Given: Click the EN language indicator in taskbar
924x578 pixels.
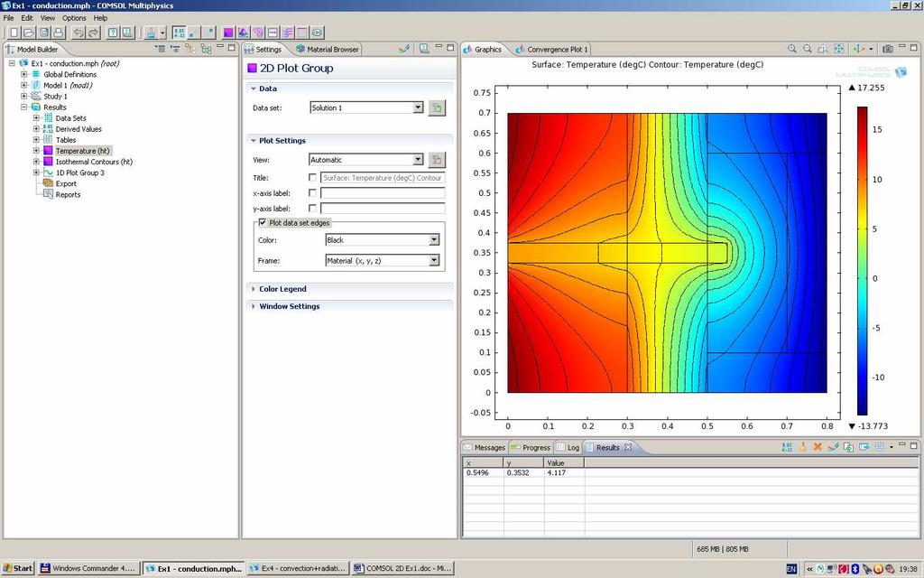Looking at the screenshot, I should point(791,569).
